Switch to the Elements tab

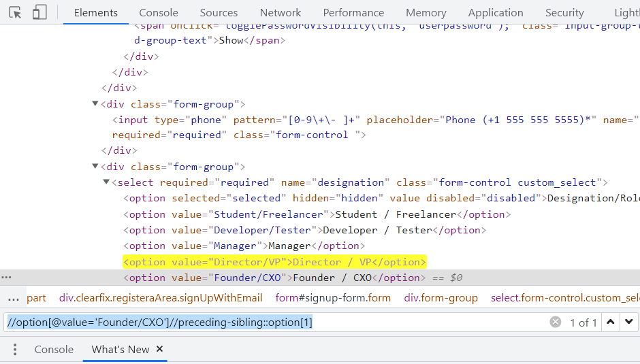point(96,13)
